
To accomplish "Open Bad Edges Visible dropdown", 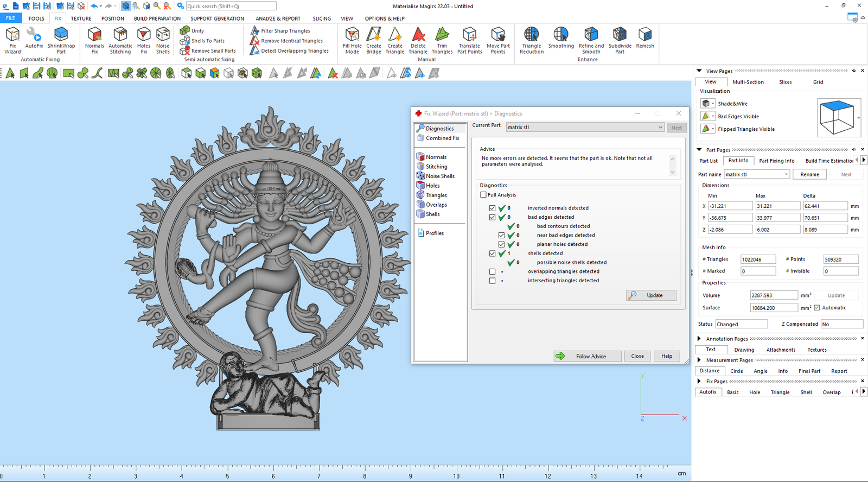I will 713,116.
